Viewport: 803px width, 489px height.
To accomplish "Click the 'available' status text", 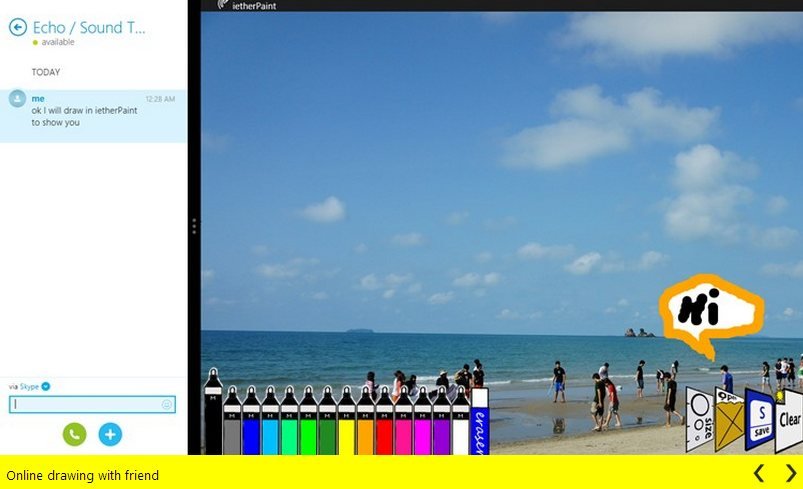I will click(58, 42).
